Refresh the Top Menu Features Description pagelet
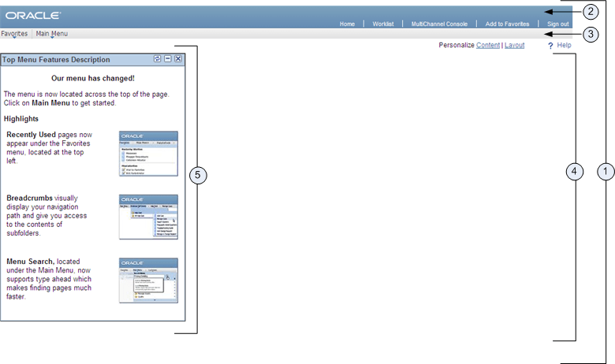 (157, 59)
